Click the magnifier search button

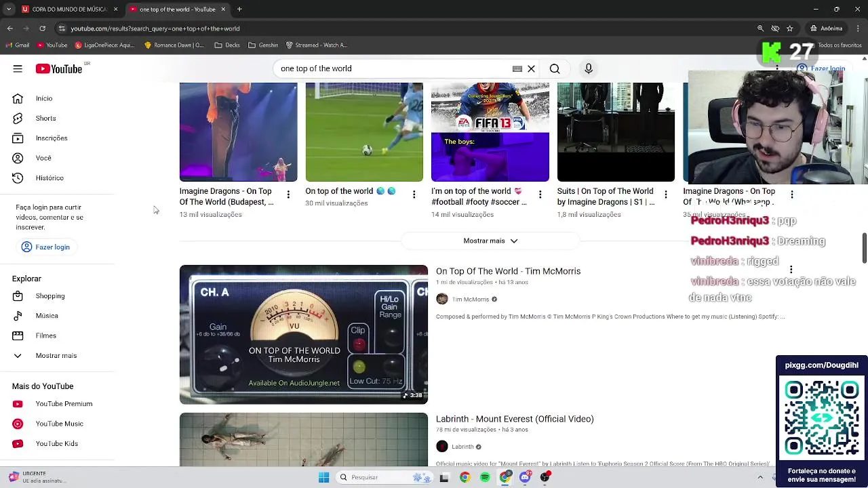pyautogui.click(x=555, y=68)
